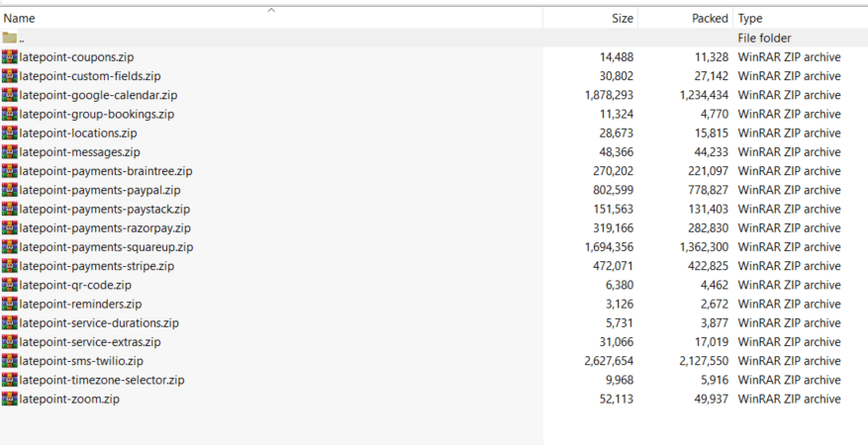Click size value 9,968 of timezone-selector archive
Image resolution: width=868 pixels, height=445 pixels.
[x=620, y=380]
